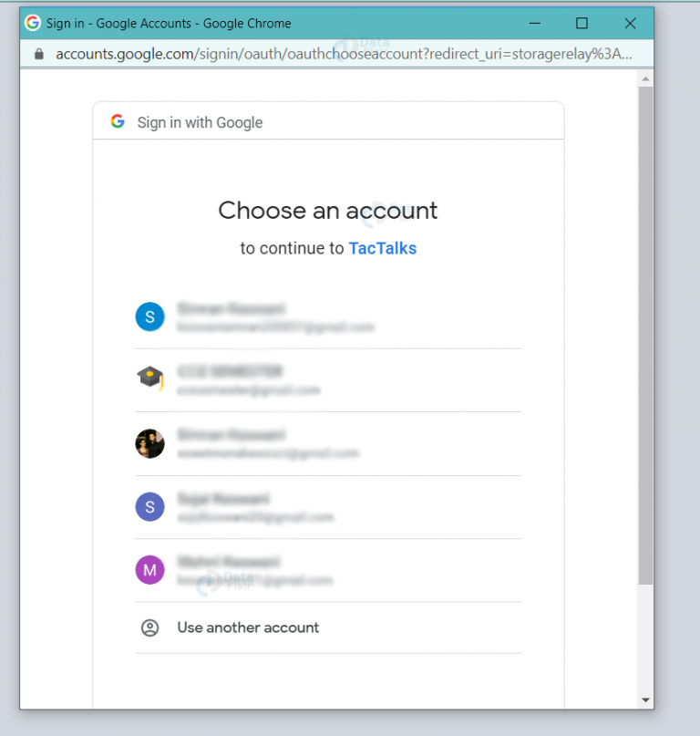Click the purple S avatar icon

[x=149, y=507]
